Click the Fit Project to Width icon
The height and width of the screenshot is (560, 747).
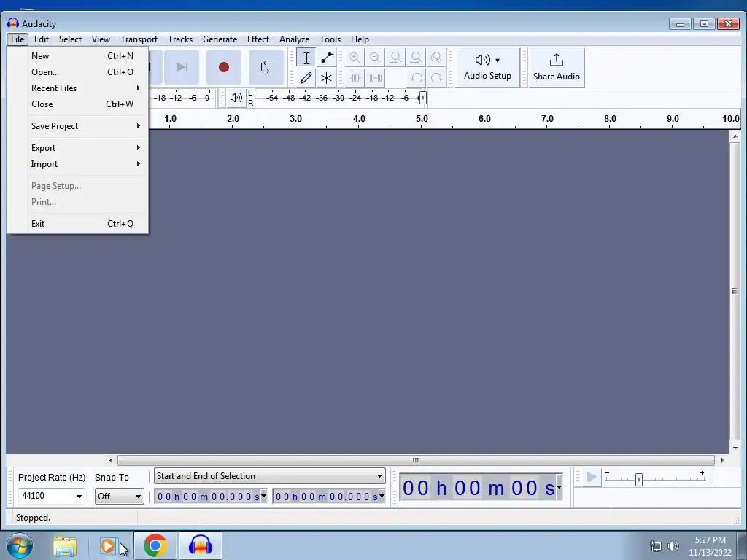(416, 58)
